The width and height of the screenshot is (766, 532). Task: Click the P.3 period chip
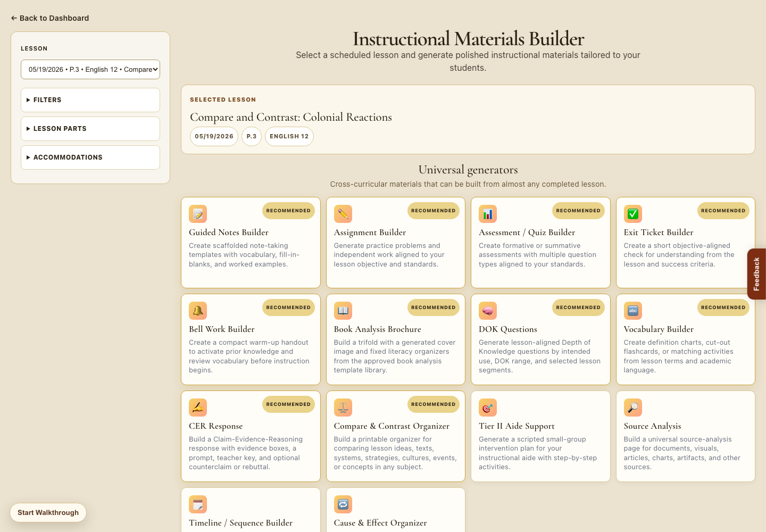point(252,136)
